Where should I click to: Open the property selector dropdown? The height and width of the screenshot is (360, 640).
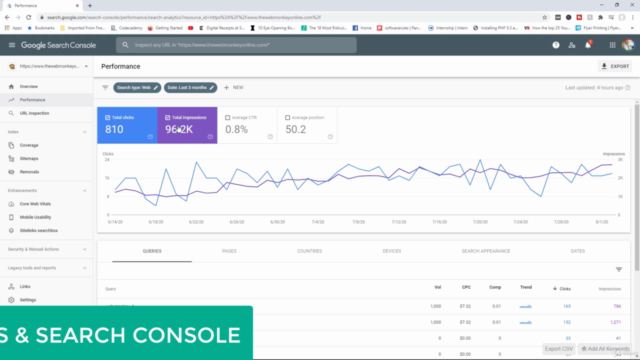(48, 66)
